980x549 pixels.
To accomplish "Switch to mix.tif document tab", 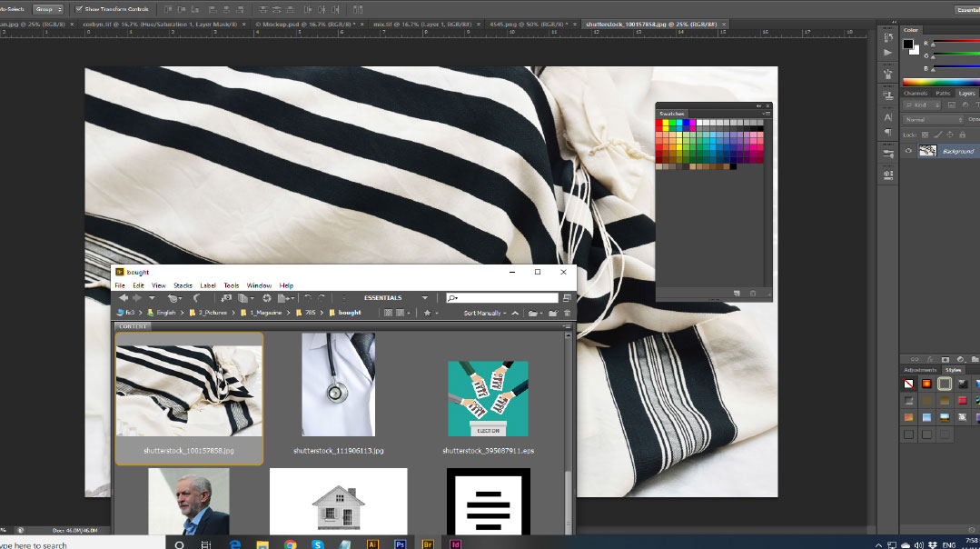I will (x=421, y=25).
